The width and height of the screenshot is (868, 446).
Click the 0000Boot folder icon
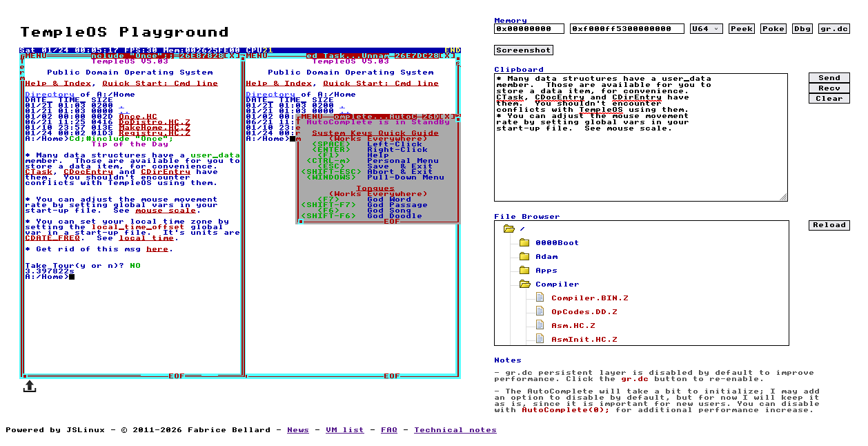pyautogui.click(x=524, y=242)
